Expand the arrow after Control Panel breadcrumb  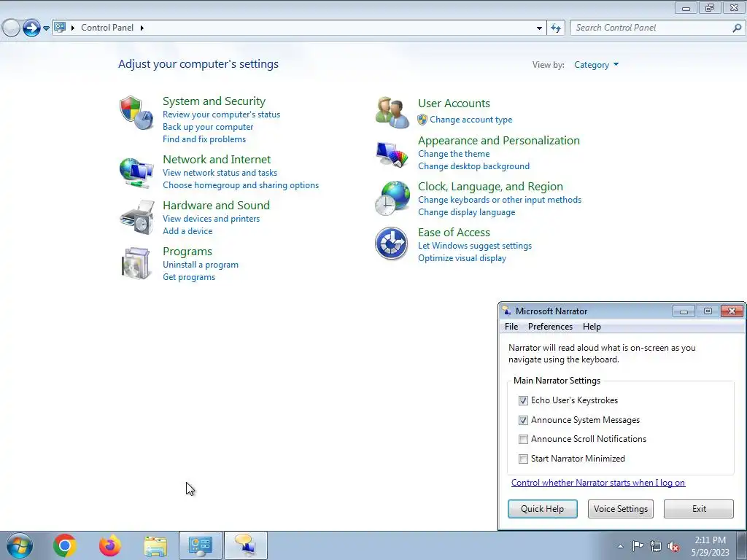[142, 28]
